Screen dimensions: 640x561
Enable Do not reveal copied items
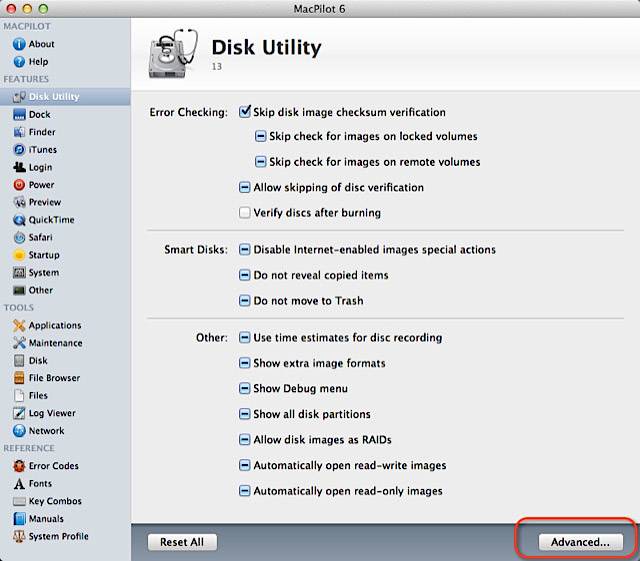244,275
